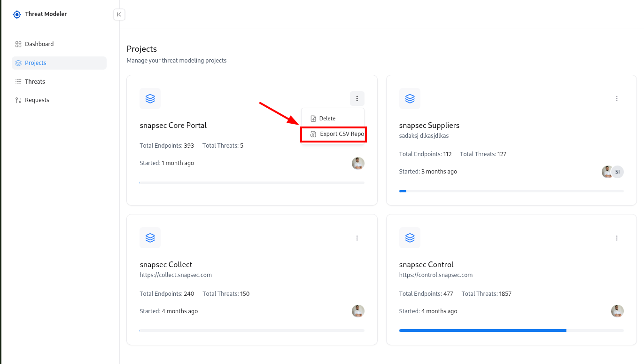Select Projects in the sidebar

pyautogui.click(x=59, y=63)
